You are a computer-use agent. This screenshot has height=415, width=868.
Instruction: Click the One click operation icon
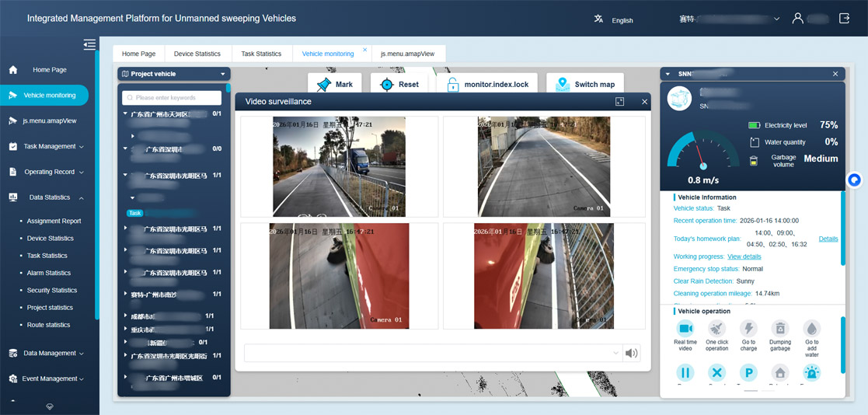[x=716, y=329]
